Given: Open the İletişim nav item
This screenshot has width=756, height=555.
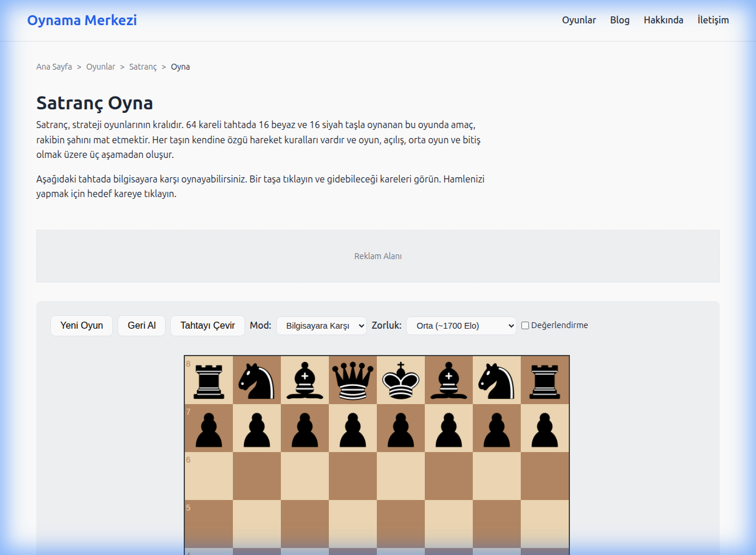Looking at the screenshot, I should pos(713,20).
